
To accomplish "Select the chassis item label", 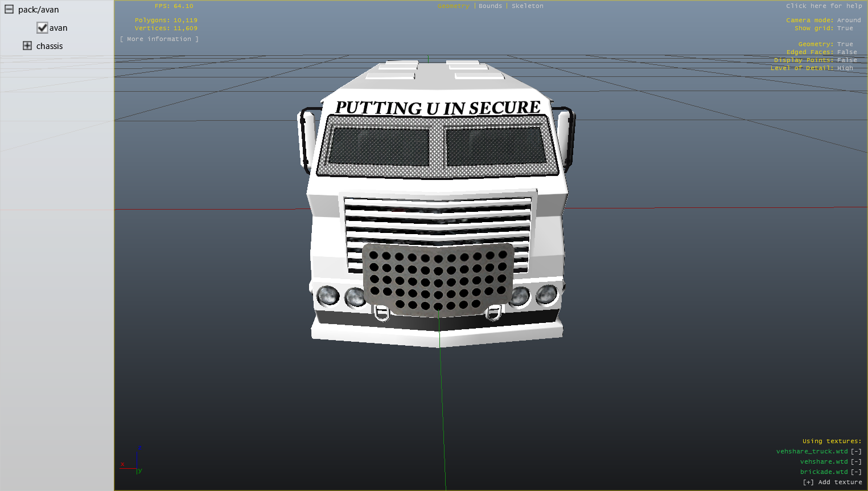I will coord(50,46).
